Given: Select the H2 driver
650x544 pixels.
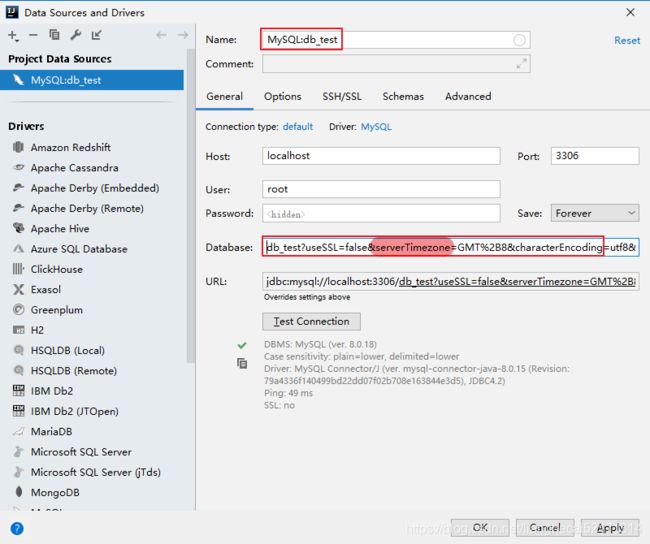Looking at the screenshot, I should pos(37,330).
